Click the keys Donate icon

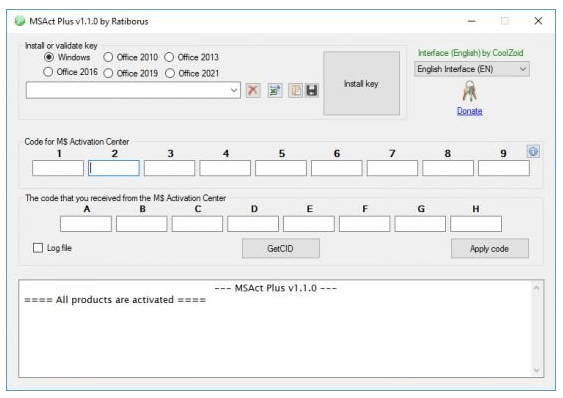470,91
